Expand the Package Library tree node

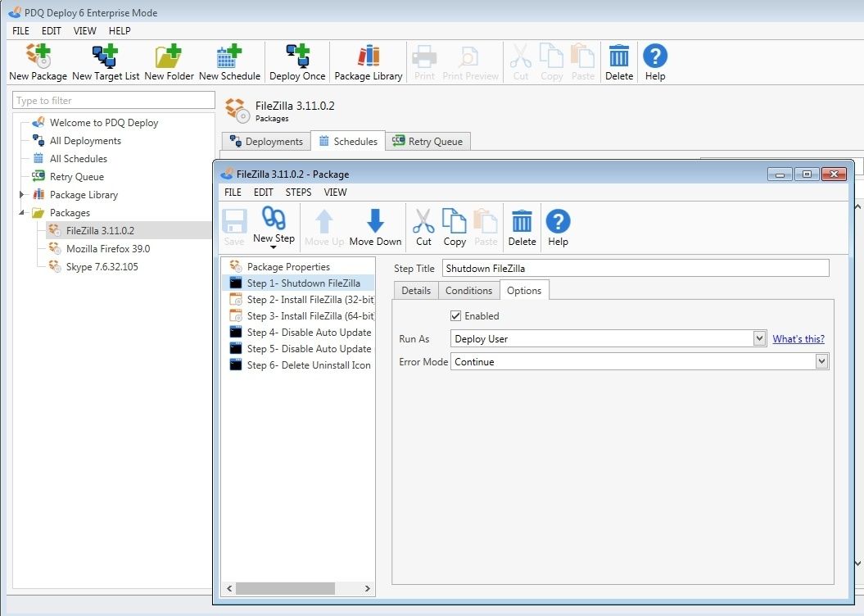point(21,194)
